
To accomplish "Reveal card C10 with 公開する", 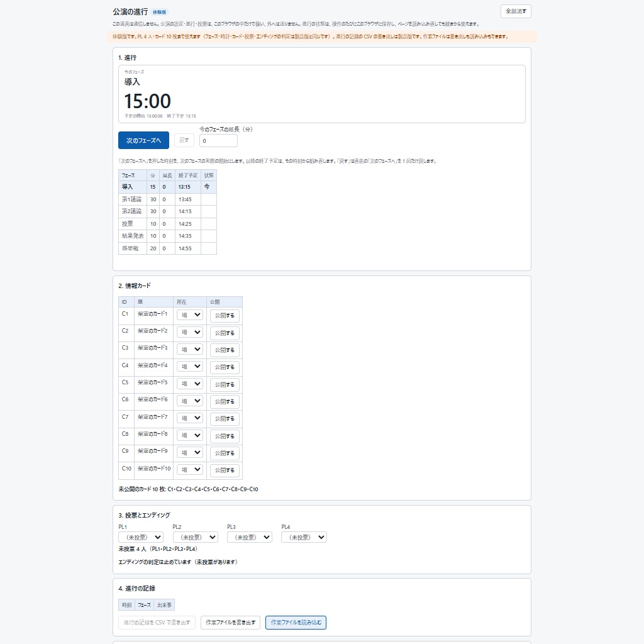I will (225, 470).
